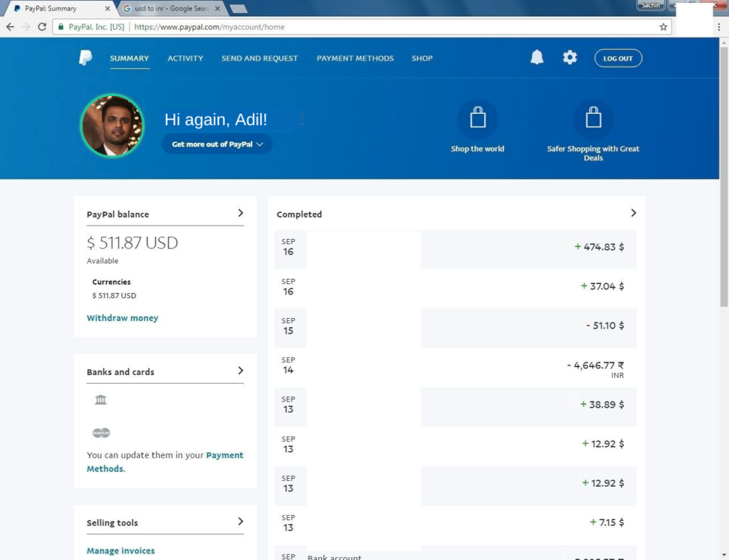Screen dimensions: 729x560
Task: Click the PayPal logo icon
Action: (85, 58)
